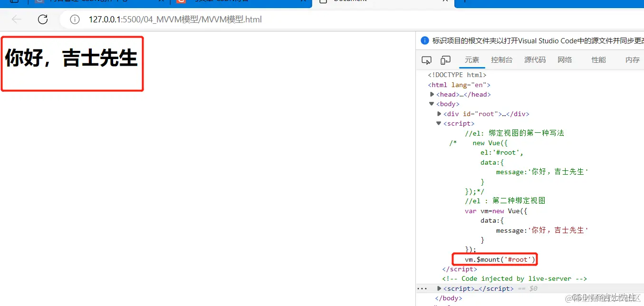Screen dimensions: 644x306
Task: Click the blue info icon in DevTools infobar
Action: click(x=424, y=40)
